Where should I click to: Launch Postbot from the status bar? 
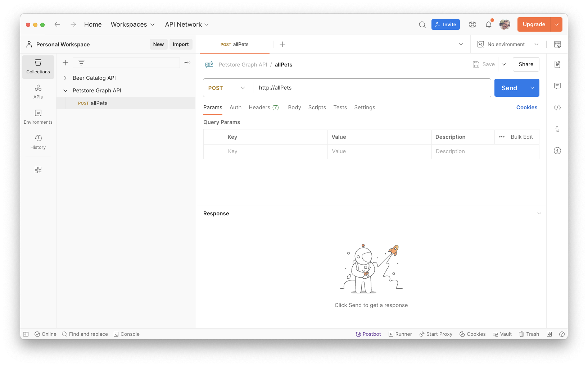point(368,334)
